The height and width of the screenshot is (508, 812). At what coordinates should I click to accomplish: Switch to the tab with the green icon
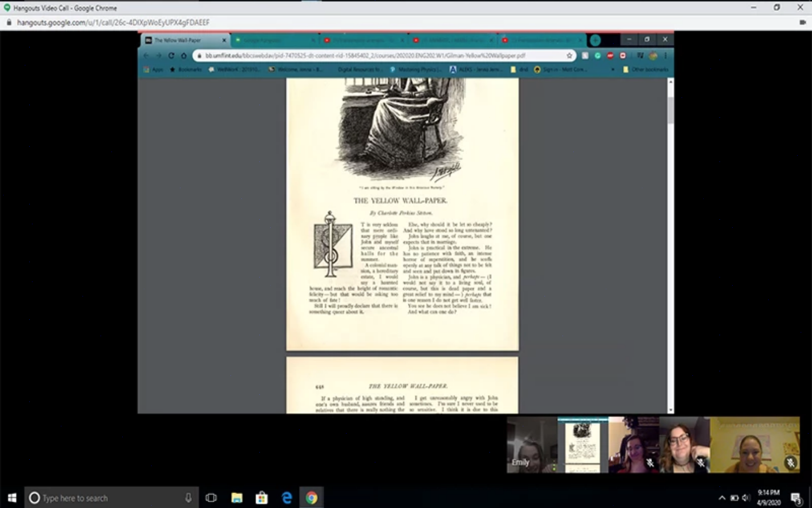[275, 40]
